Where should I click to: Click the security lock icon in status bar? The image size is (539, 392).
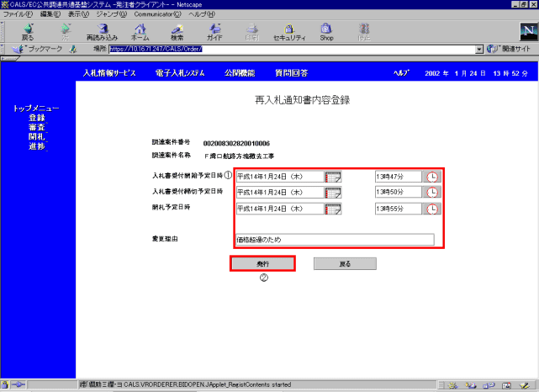click(4, 384)
